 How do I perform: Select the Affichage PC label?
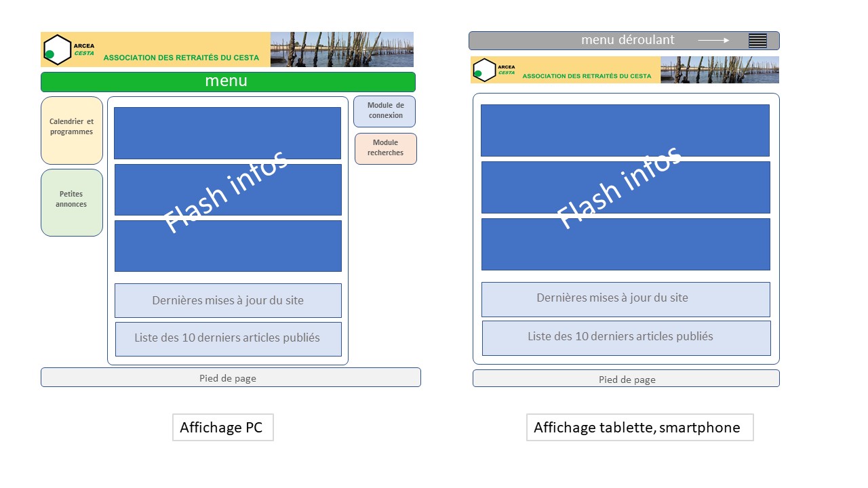[x=223, y=428]
